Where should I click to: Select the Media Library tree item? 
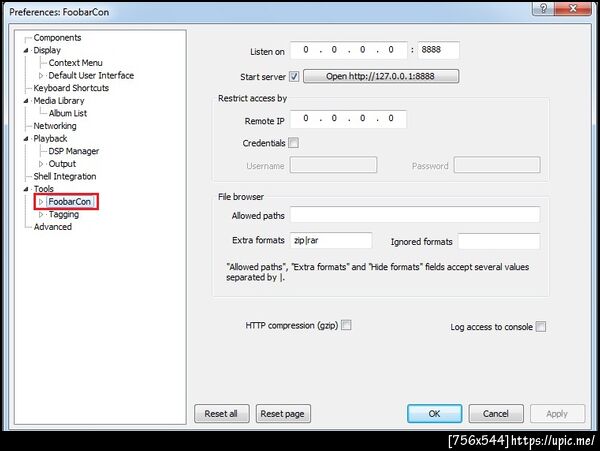click(59, 101)
